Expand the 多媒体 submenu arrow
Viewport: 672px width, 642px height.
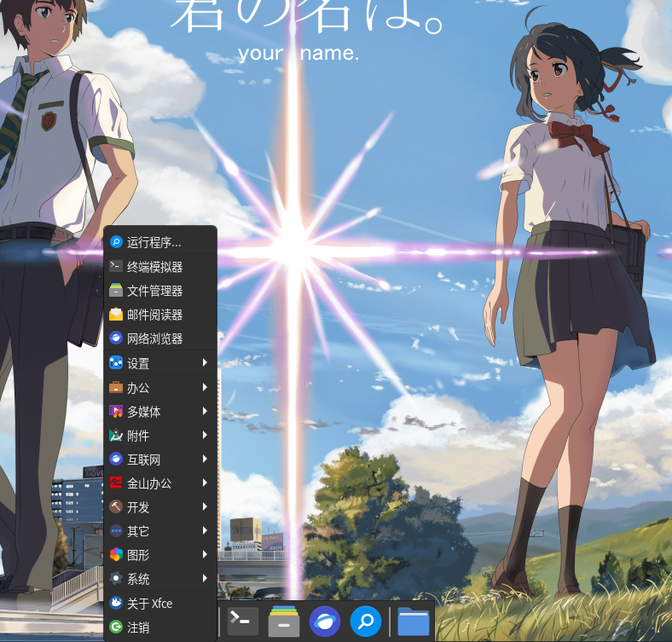(205, 412)
